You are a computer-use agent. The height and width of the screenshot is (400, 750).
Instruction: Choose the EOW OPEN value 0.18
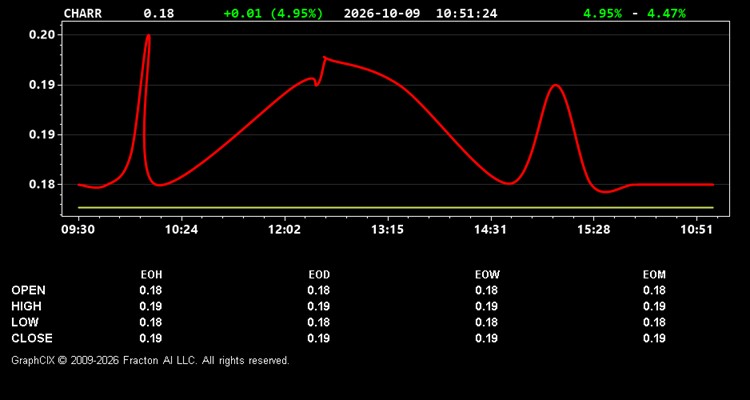point(486,290)
